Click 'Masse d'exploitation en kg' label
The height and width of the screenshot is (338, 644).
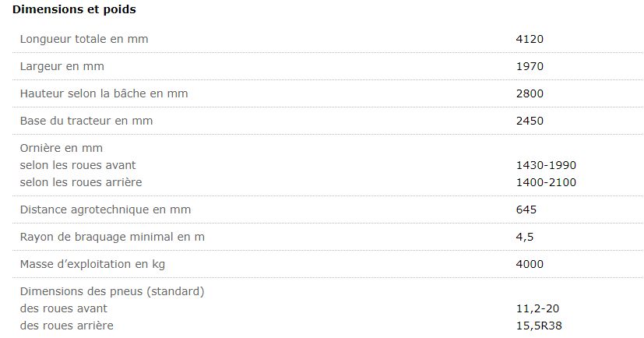(x=92, y=264)
